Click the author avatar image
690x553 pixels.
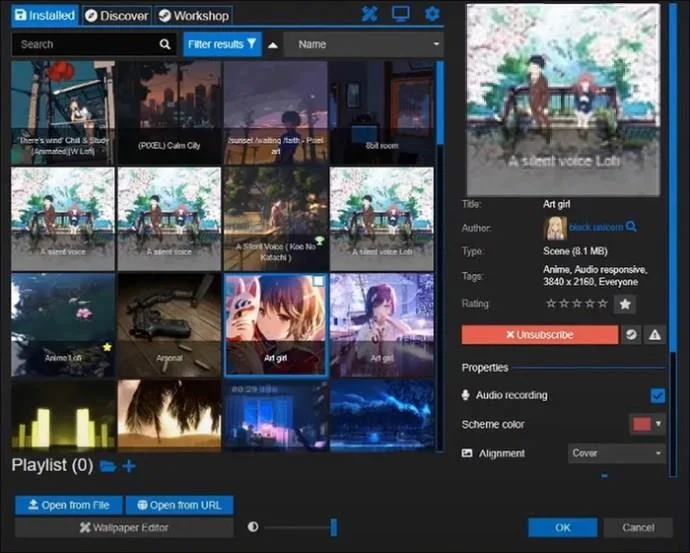tap(555, 228)
